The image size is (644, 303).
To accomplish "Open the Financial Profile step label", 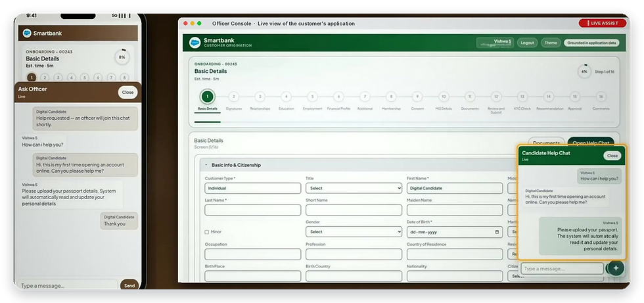I will [338, 109].
